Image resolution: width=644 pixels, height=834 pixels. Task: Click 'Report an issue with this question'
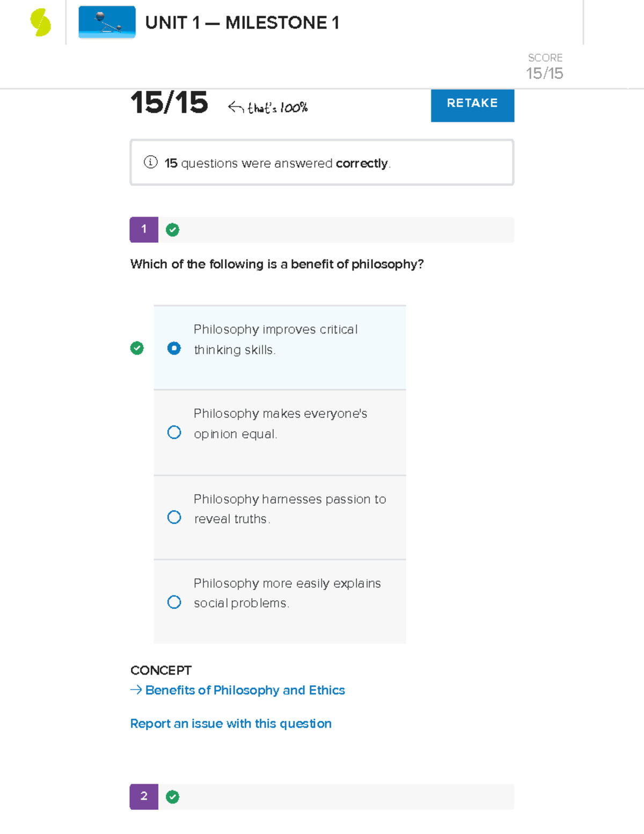click(x=231, y=723)
